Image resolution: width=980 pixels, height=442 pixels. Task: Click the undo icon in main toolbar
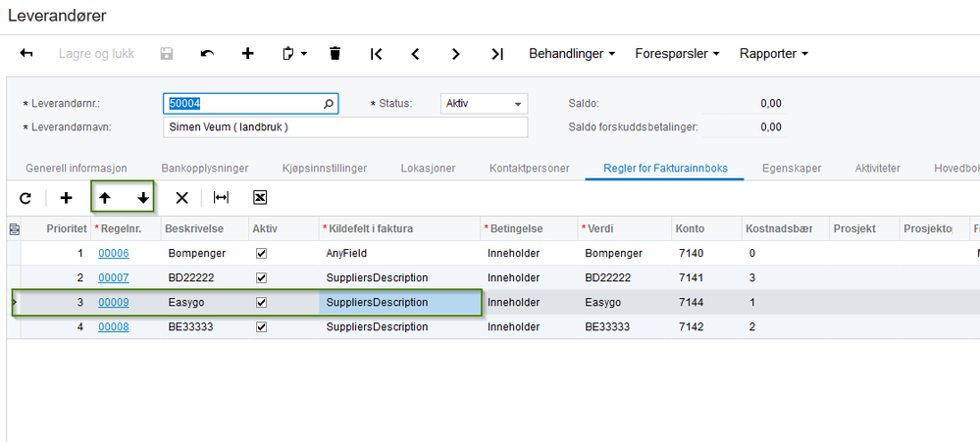[x=207, y=54]
